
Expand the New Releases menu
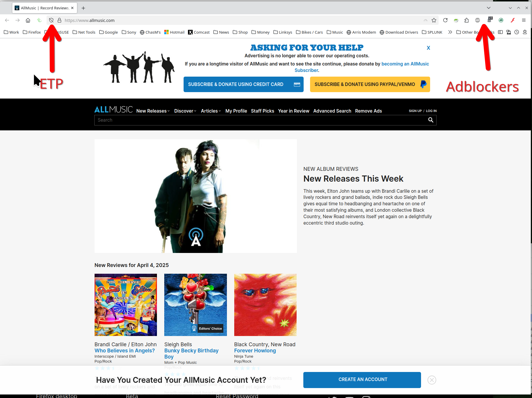click(153, 111)
